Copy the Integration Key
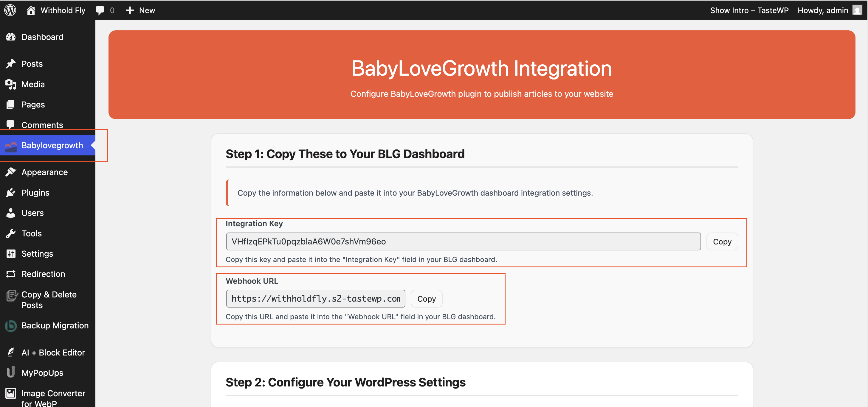The height and width of the screenshot is (407, 868). pyautogui.click(x=722, y=241)
